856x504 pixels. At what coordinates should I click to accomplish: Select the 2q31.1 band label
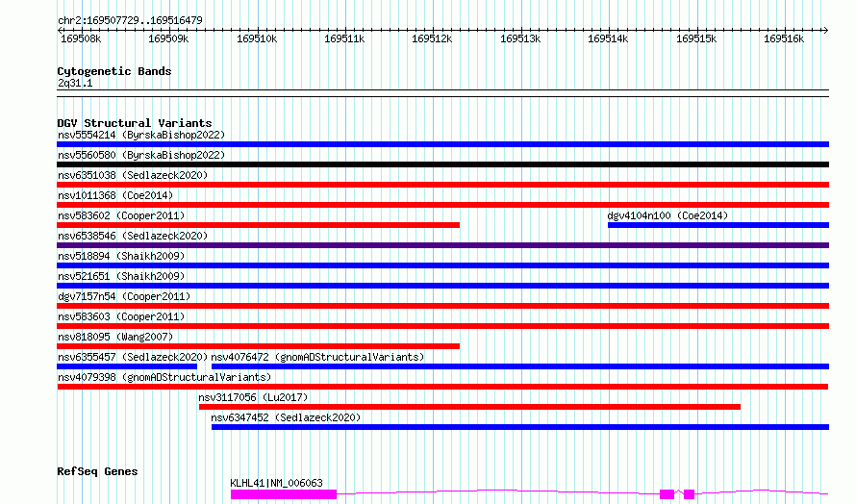point(75,84)
